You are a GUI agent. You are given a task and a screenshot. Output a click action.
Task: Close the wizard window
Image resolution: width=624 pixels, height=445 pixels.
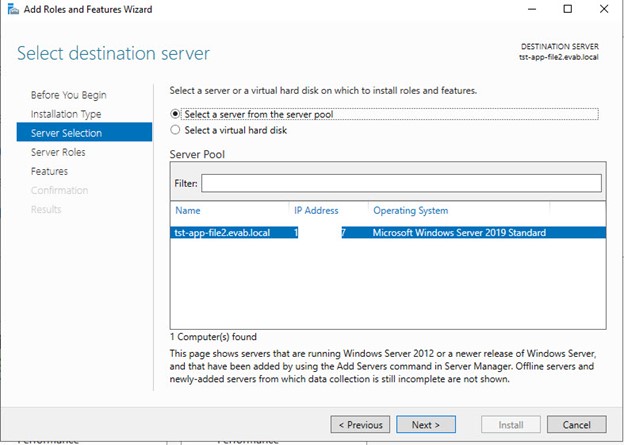(604, 9)
